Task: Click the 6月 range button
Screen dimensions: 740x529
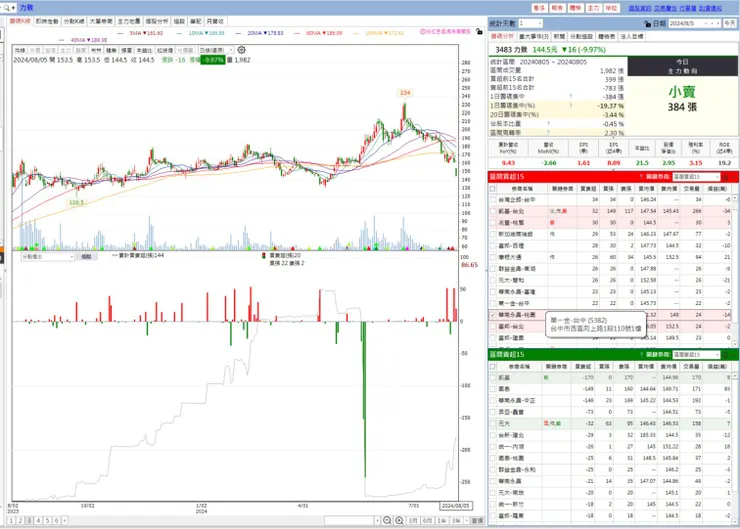Action: click(427, 520)
